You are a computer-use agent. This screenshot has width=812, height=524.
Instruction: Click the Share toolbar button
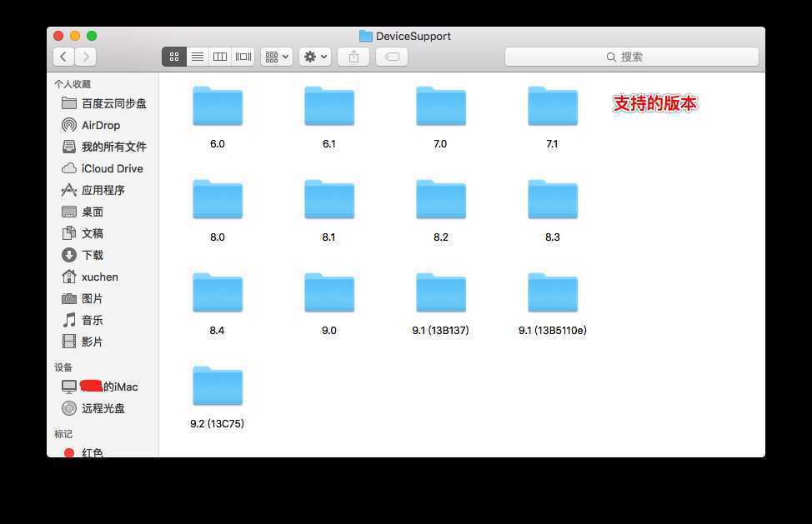click(x=353, y=57)
